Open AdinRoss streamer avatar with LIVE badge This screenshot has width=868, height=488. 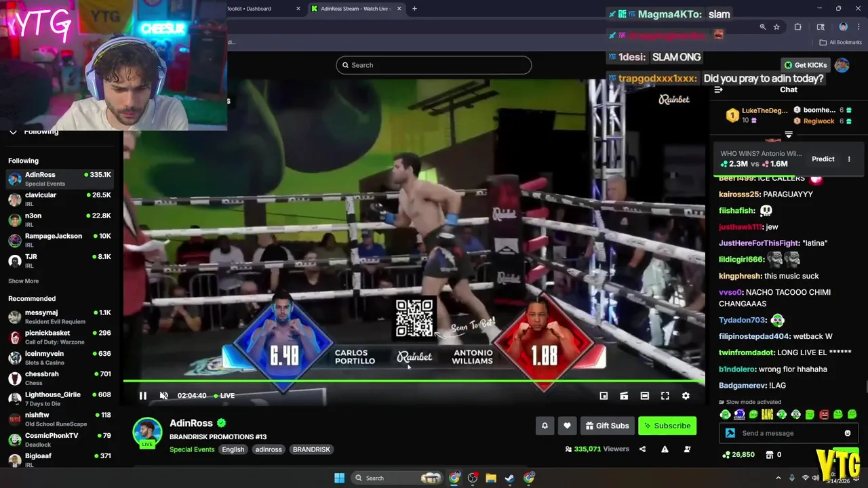tap(147, 432)
